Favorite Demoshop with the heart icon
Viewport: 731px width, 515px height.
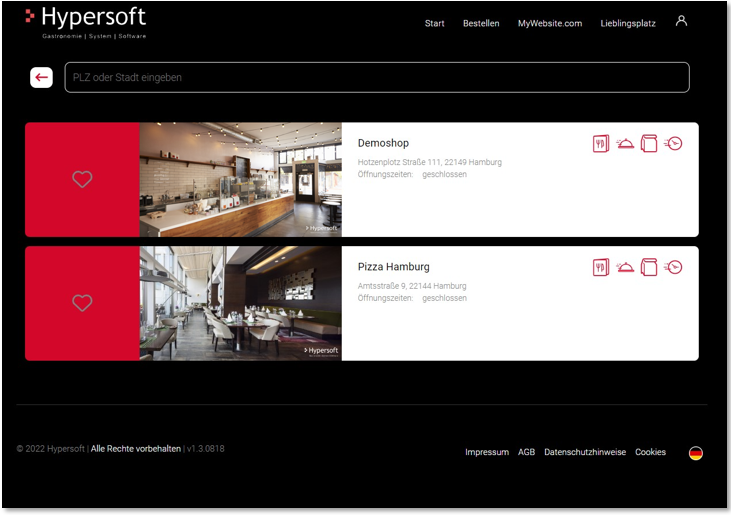click(x=82, y=179)
